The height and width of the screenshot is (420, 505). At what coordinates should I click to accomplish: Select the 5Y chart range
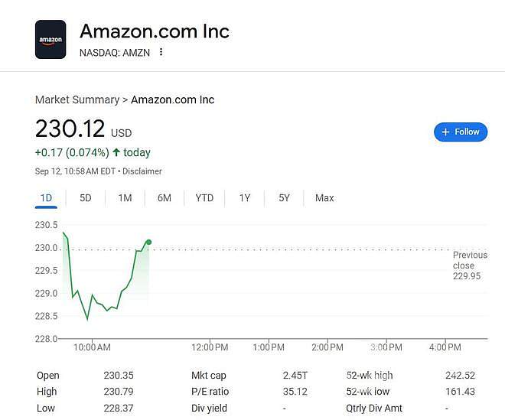[284, 198]
